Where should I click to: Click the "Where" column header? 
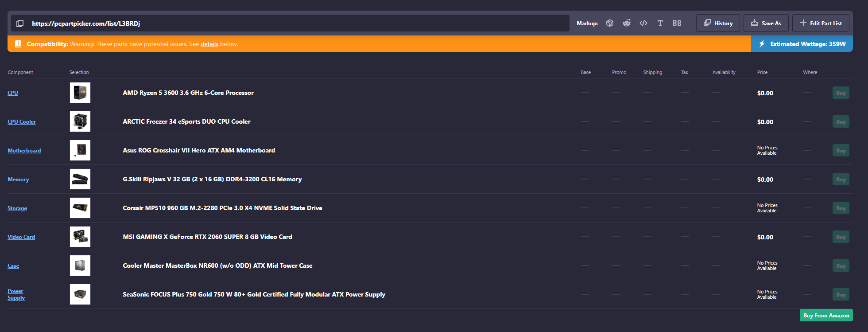[810, 72]
